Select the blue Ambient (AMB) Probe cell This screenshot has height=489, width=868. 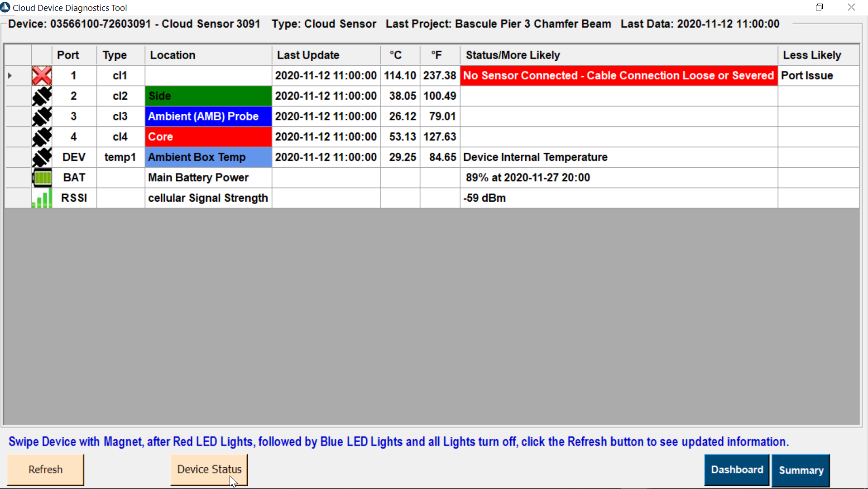208,116
